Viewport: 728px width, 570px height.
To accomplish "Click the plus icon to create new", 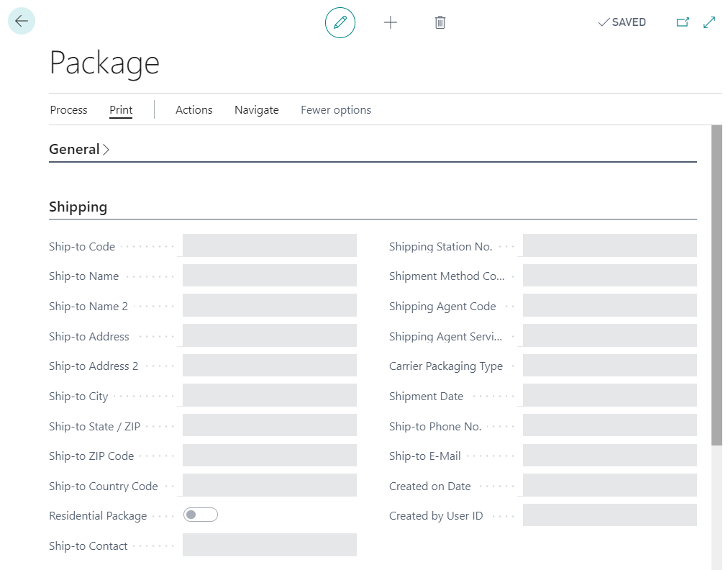I will pyautogui.click(x=391, y=22).
